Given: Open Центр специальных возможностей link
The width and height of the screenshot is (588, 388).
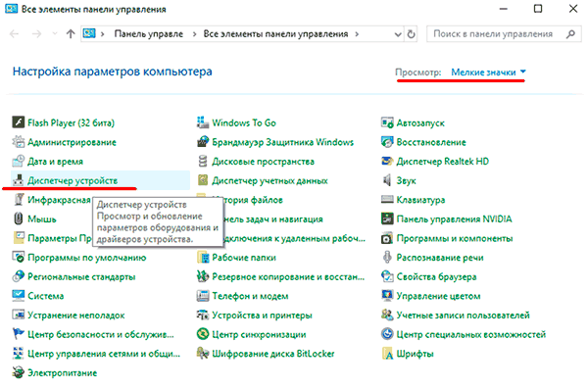Looking at the screenshot, I should [471, 334].
